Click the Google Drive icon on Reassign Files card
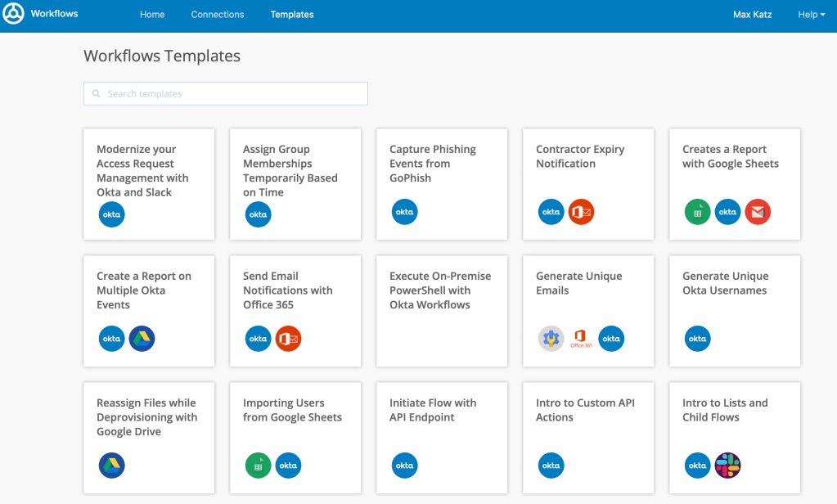Screen dimensions: 837x504 [x=112, y=466]
